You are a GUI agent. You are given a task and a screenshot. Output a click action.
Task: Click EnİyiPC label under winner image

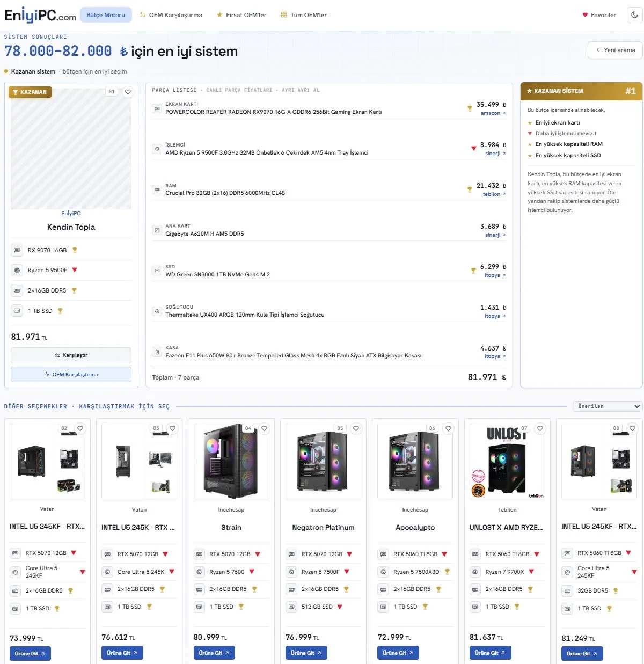[71, 214]
